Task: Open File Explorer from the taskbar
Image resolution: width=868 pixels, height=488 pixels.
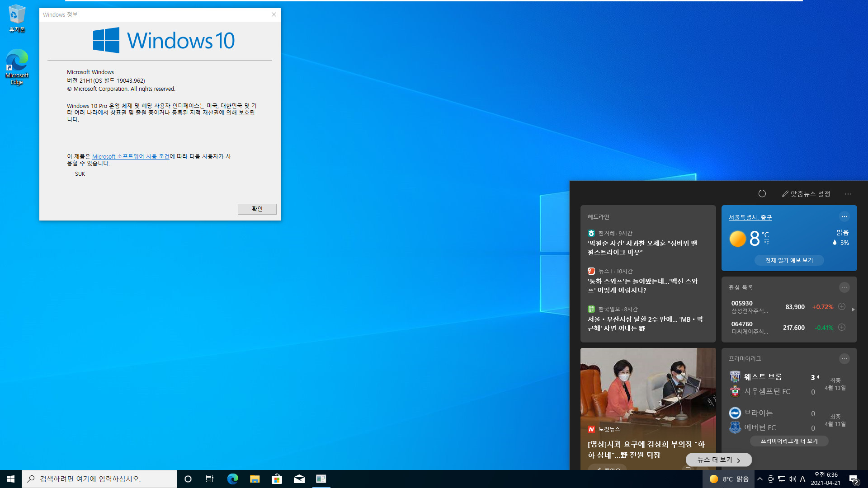Action: tap(255, 479)
